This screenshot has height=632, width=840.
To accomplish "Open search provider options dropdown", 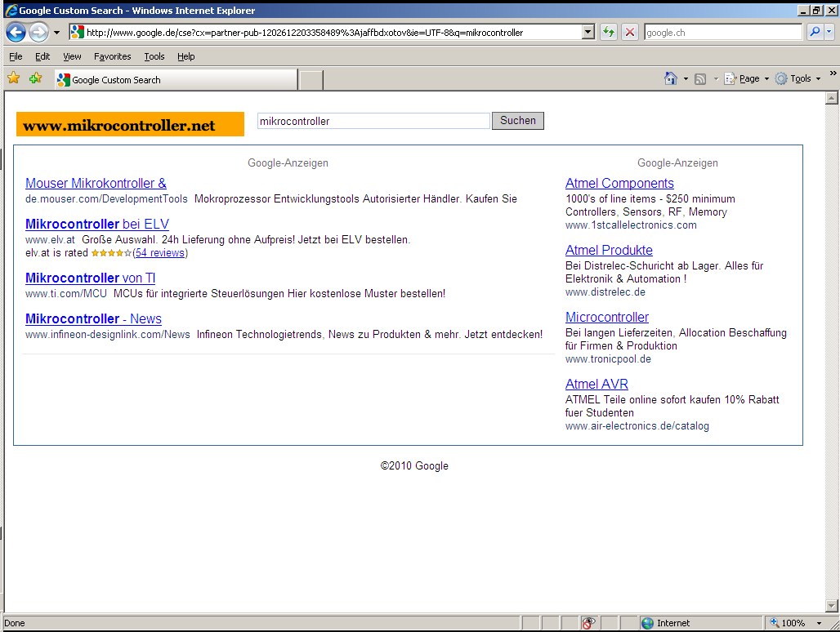I will [829, 32].
